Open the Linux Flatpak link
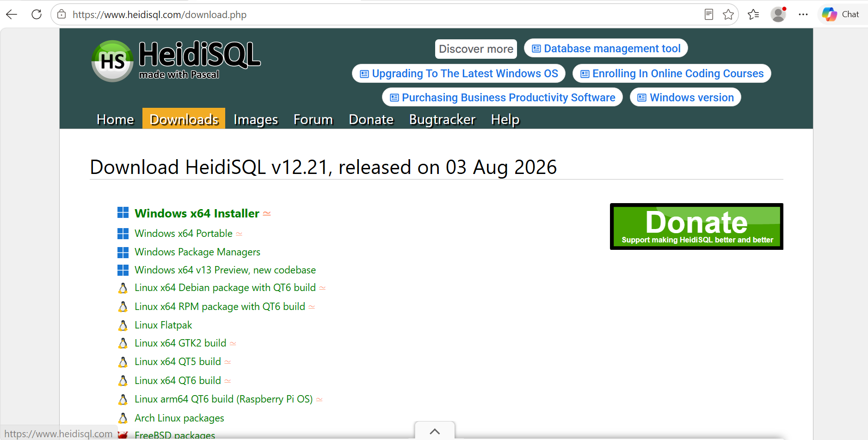The image size is (868, 440). (163, 325)
